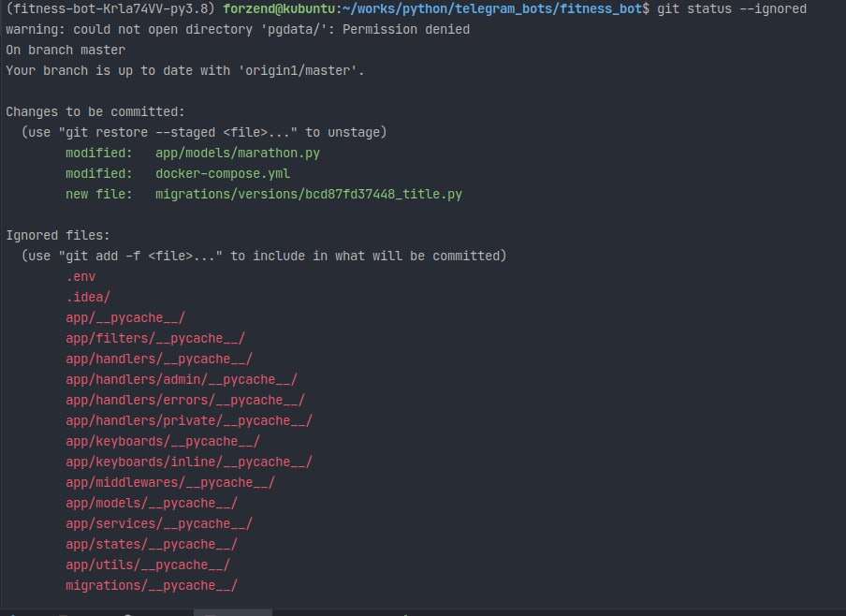This screenshot has width=846, height=616.
Task: Click the ignored .env entry
Action: coord(80,276)
